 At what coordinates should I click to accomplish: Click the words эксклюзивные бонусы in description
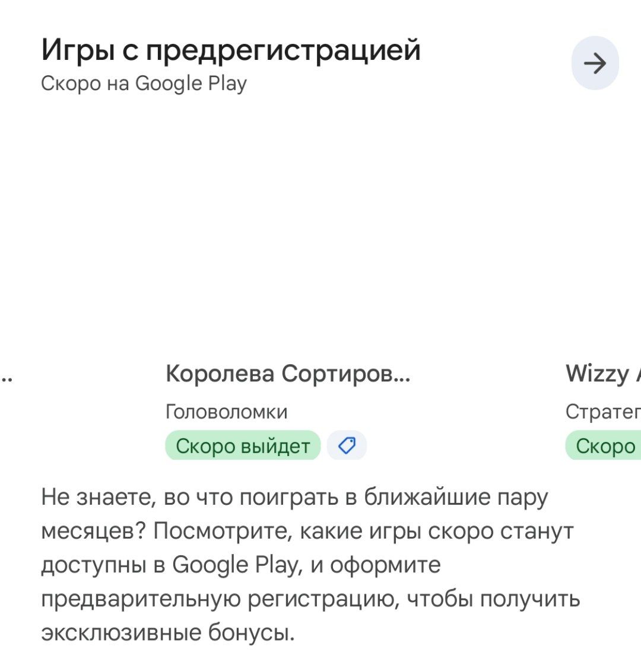(167, 632)
